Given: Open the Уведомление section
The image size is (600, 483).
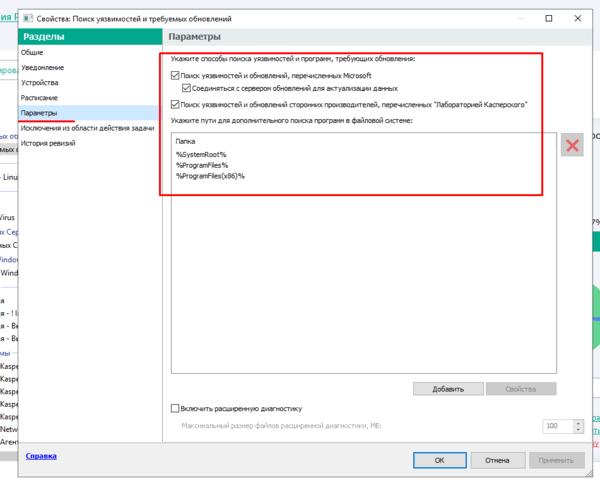Looking at the screenshot, I should (x=42, y=68).
